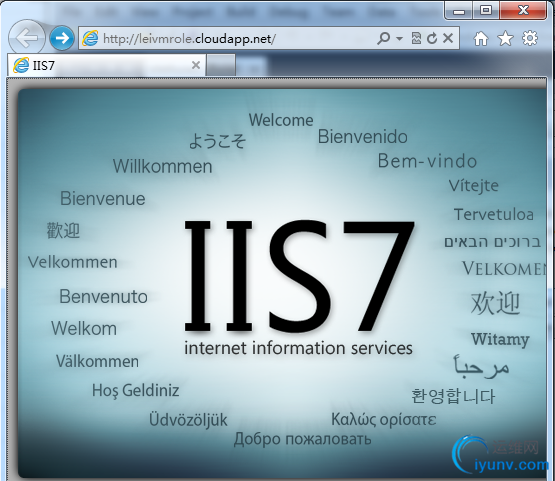Minimize the browser window

click(x=459, y=11)
